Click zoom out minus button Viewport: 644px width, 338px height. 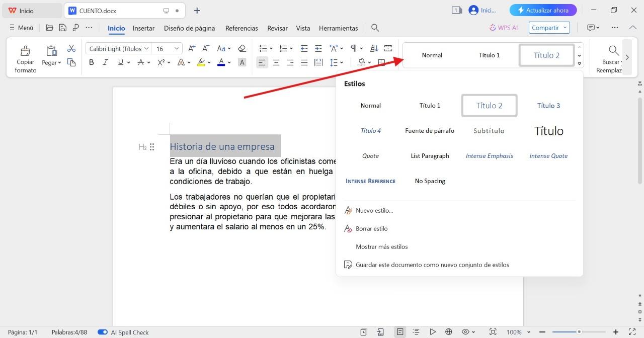(542, 332)
